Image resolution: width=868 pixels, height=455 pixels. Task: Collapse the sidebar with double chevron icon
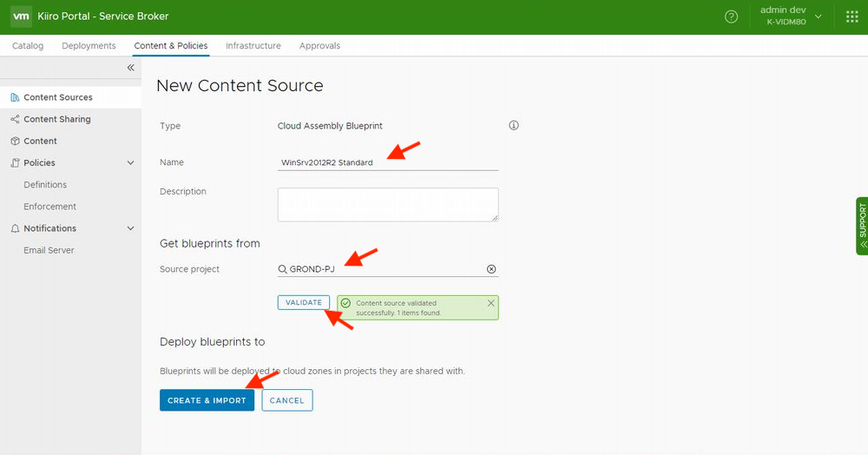coord(131,68)
